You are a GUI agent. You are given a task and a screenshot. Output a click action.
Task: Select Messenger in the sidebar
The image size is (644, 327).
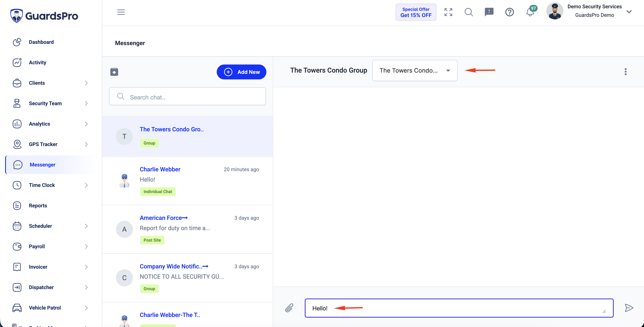tap(42, 165)
